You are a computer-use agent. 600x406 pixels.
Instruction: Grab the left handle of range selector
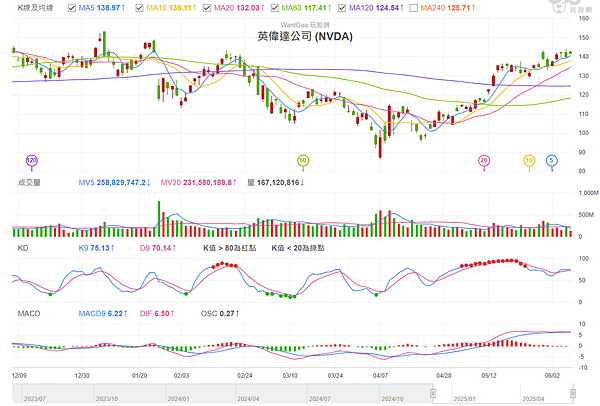tap(433, 393)
